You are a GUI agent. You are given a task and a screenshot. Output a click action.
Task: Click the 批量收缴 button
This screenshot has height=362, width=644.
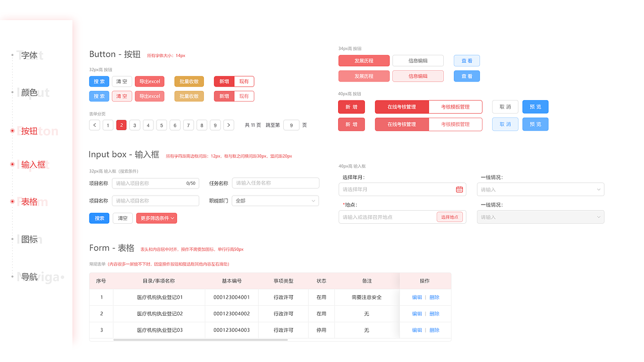189,81
